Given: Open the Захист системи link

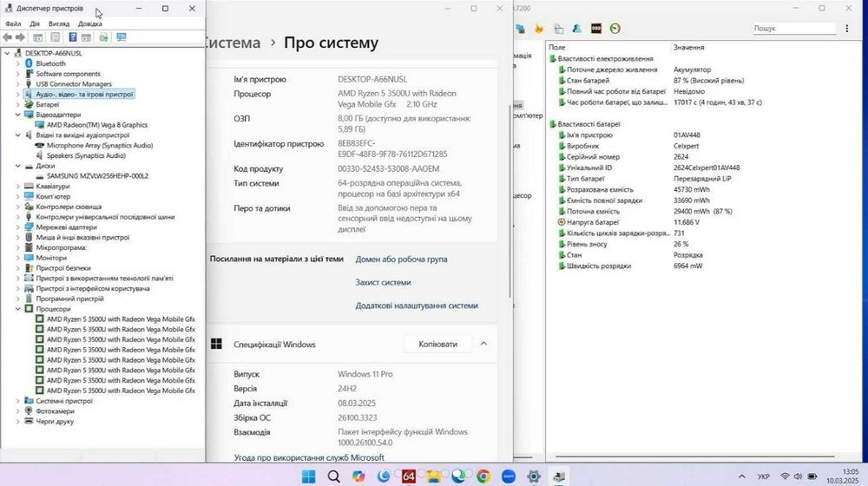Looking at the screenshot, I should pos(383,282).
